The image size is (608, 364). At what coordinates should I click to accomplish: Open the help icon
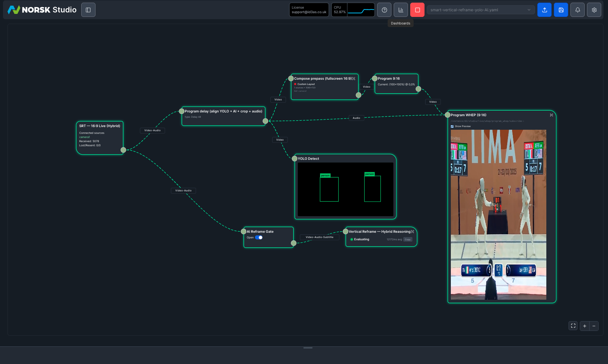(x=384, y=10)
